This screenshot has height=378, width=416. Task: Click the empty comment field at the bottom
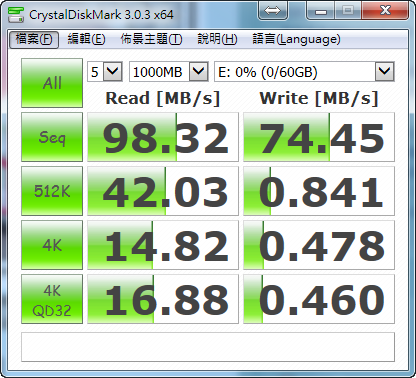pyautogui.click(x=208, y=347)
